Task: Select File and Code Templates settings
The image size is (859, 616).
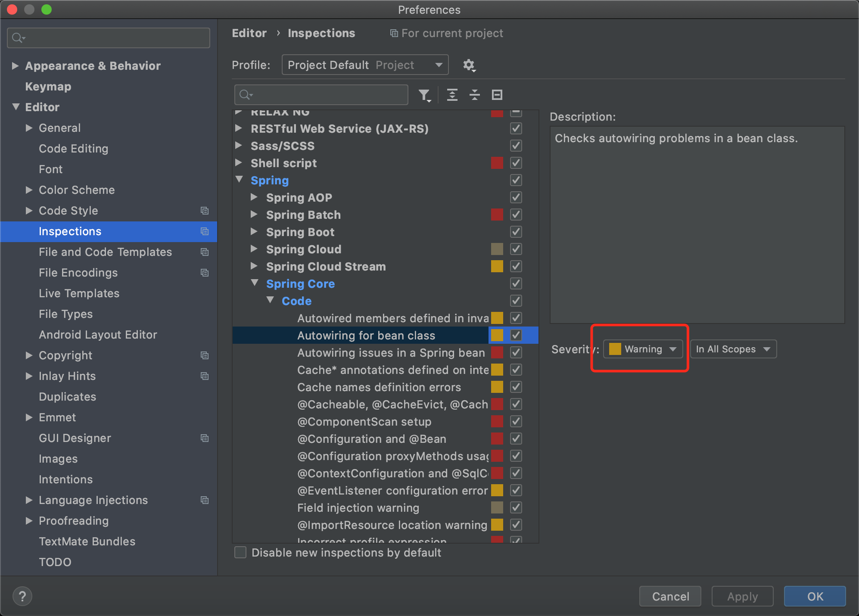Action: (105, 252)
